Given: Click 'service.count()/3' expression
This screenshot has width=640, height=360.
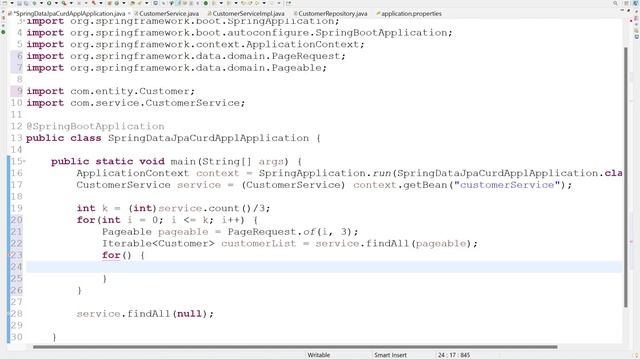Looking at the screenshot, I should [211, 208].
